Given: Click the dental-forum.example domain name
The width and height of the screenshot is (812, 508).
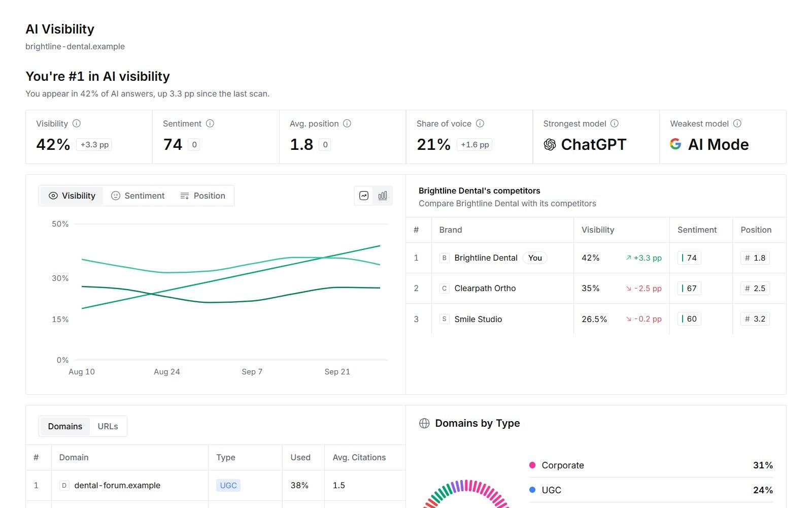Looking at the screenshot, I should click(117, 486).
